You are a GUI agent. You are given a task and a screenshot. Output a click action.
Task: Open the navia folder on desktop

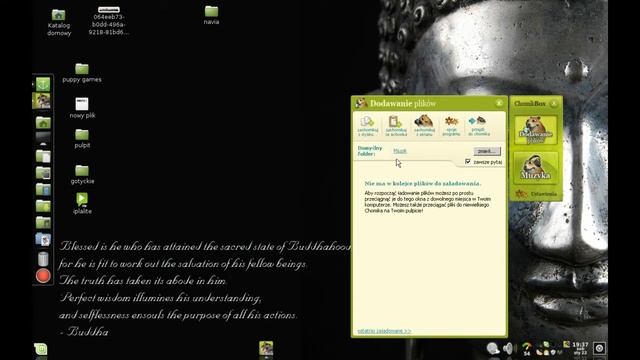pos(211,11)
